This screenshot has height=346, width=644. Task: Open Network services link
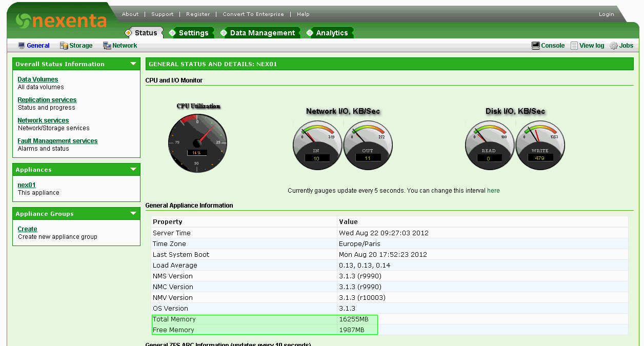coord(43,120)
